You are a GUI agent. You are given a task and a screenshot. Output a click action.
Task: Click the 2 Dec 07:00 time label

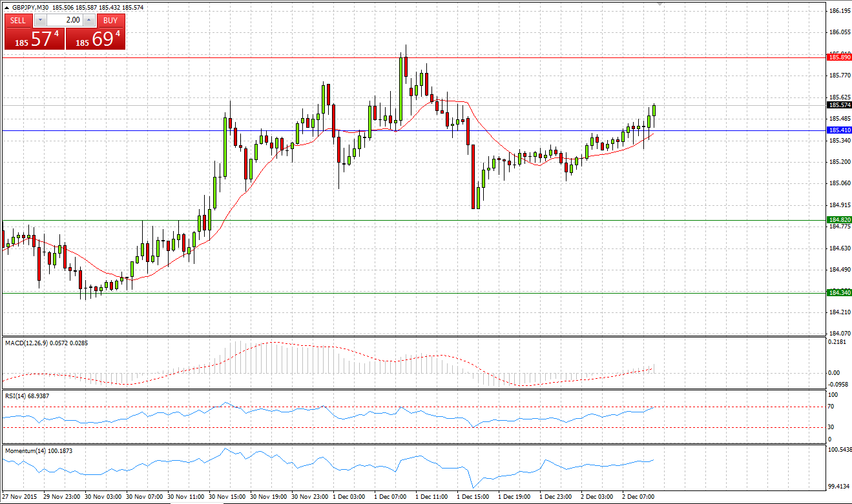(x=639, y=497)
